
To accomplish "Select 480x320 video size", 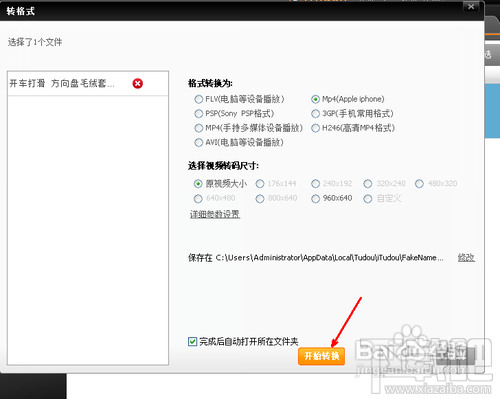I will (x=419, y=184).
